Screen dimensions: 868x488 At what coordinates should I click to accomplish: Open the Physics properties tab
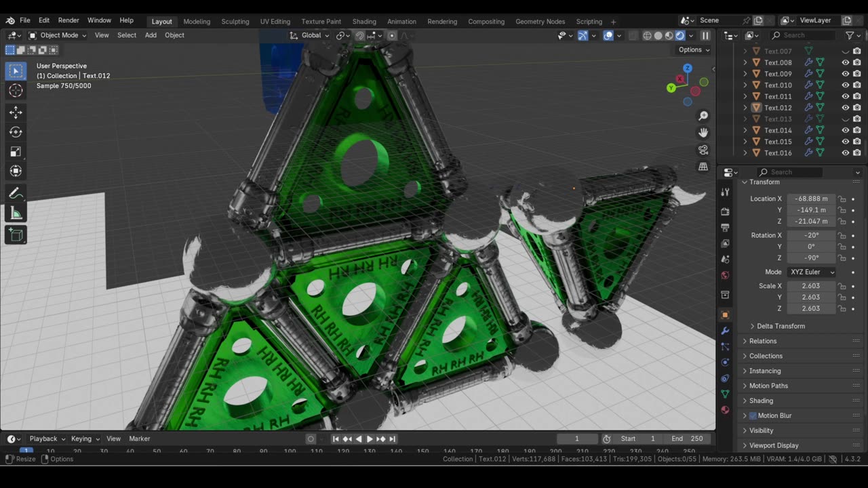pyautogui.click(x=725, y=363)
